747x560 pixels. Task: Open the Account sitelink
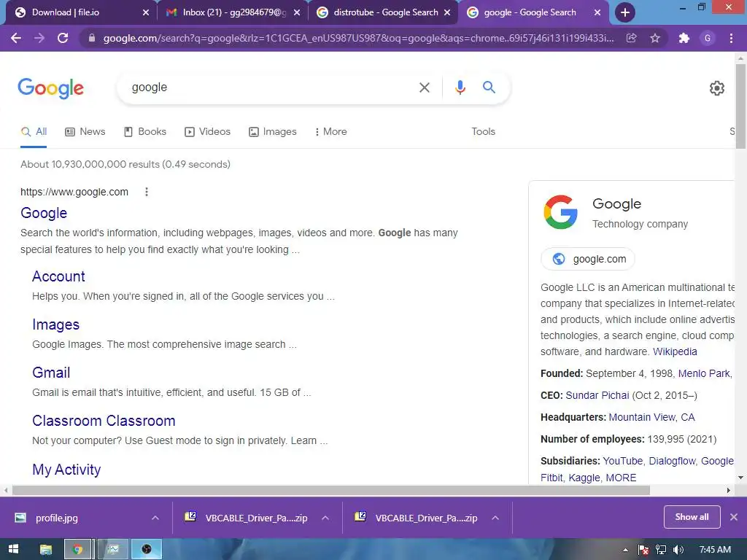click(x=58, y=276)
